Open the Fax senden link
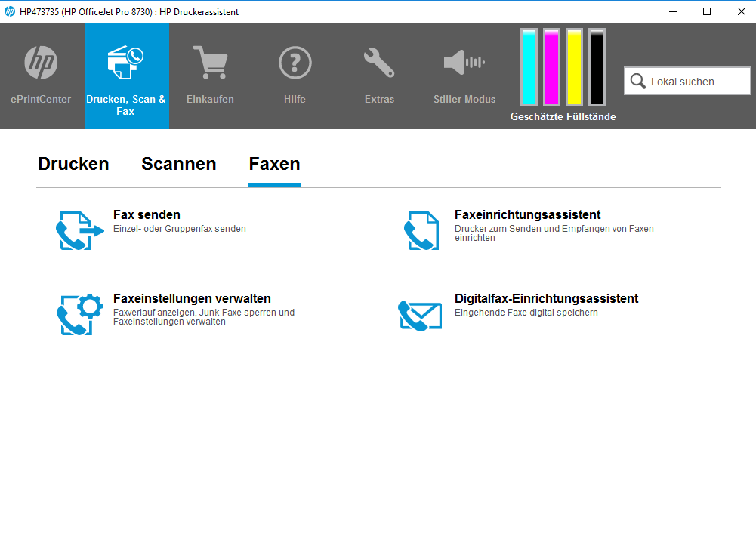 [147, 215]
